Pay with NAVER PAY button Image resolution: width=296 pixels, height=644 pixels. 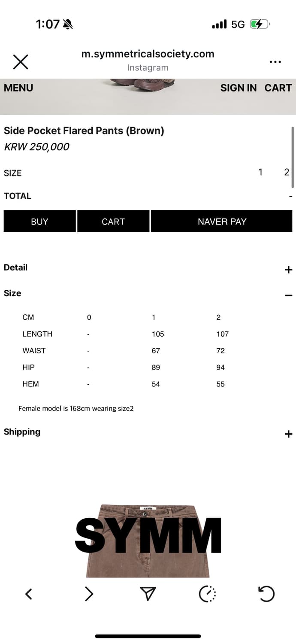point(222,222)
